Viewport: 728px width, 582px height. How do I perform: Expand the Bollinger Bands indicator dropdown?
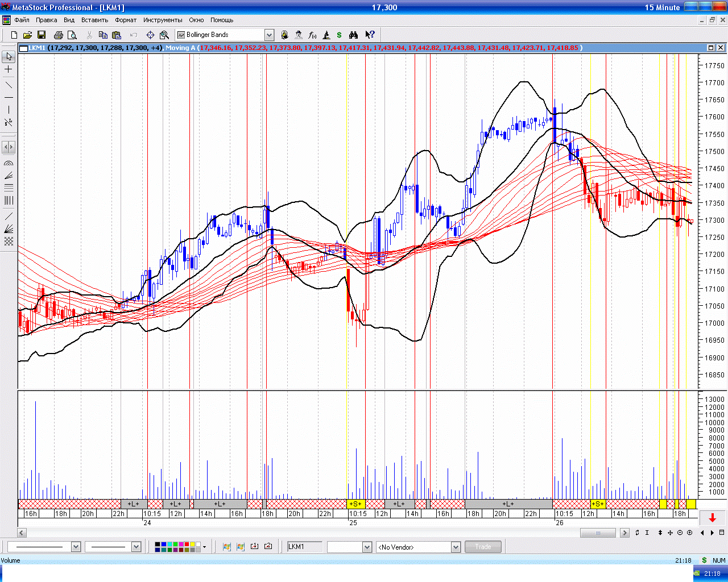[270, 35]
